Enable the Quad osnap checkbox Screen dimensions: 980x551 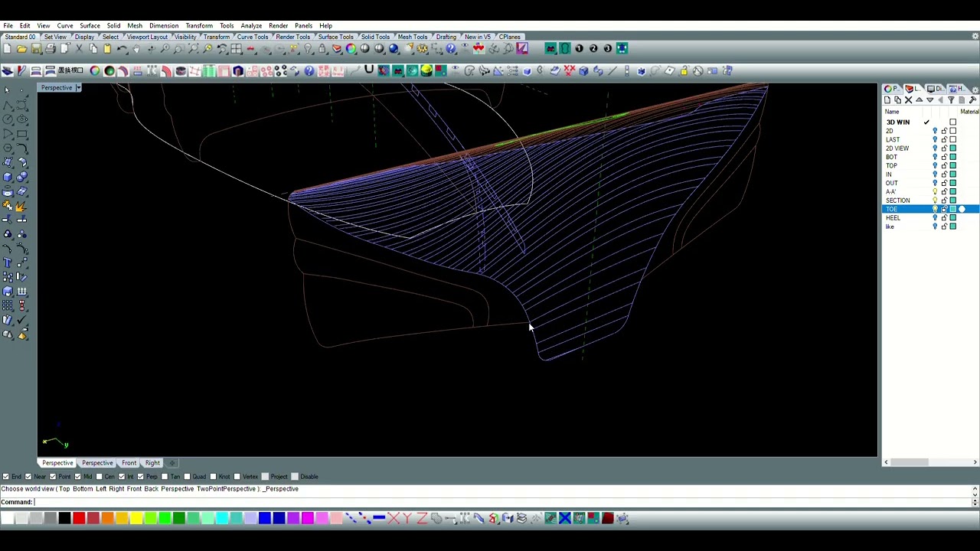pyautogui.click(x=187, y=477)
